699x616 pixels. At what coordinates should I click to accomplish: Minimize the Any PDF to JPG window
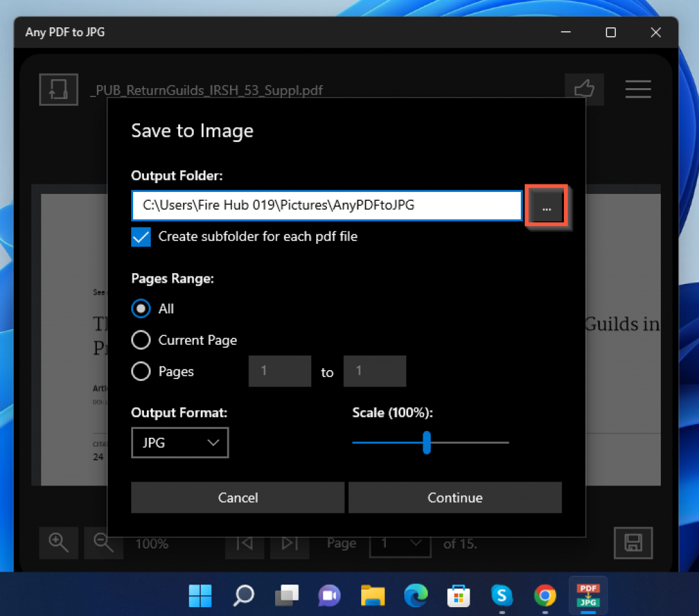pyautogui.click(x=566, y=32)
